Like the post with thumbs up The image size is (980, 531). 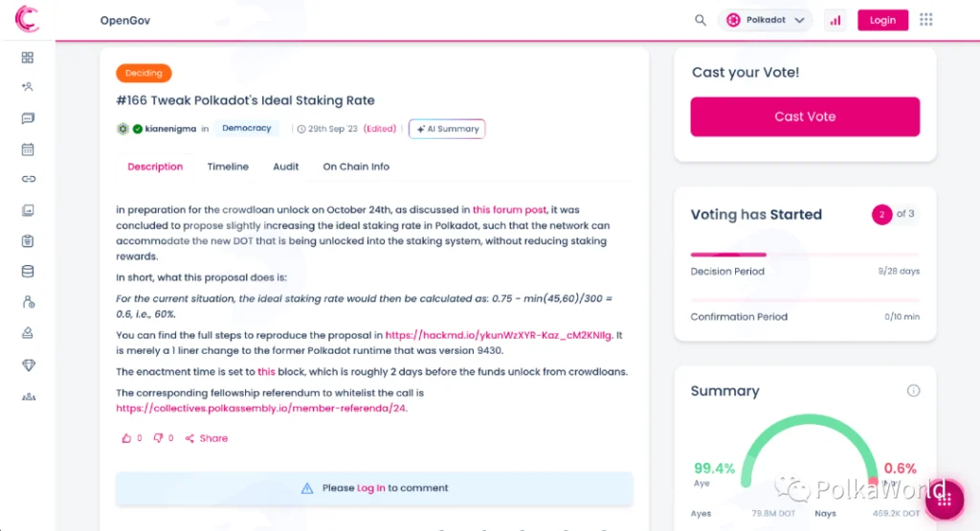coord(126,438)
